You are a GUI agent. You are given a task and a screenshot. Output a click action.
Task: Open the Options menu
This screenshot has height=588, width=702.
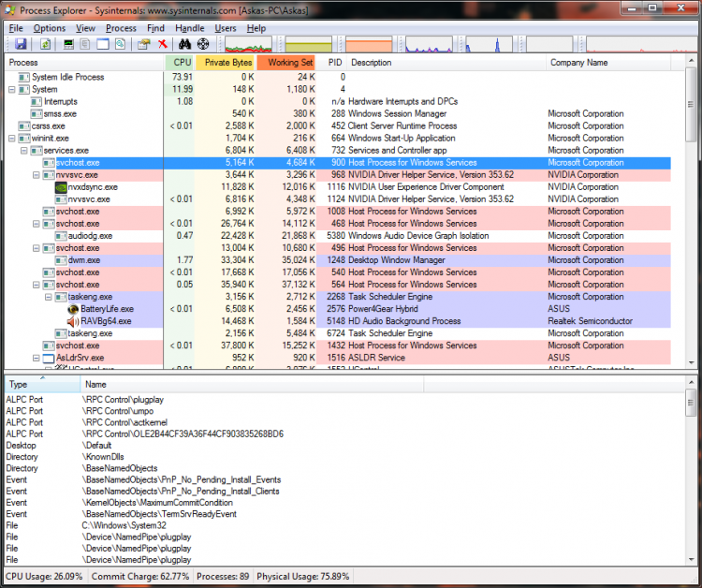pos(50,28)
